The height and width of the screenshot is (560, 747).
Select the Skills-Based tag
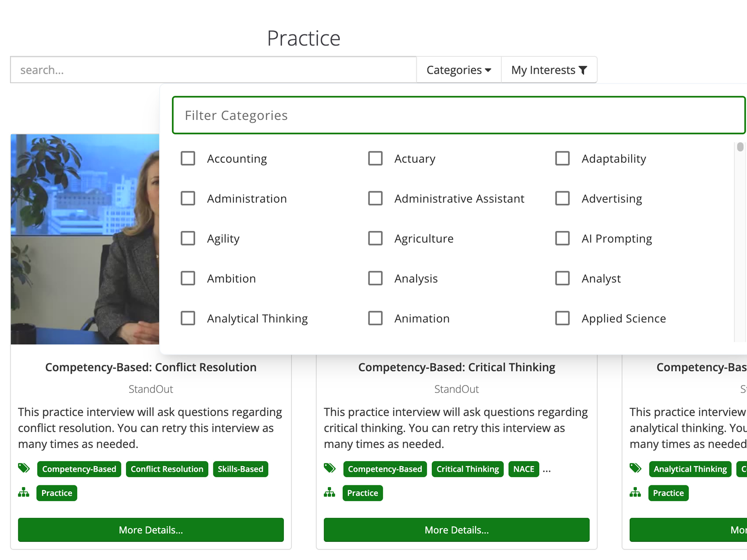(x=240, y=469)
